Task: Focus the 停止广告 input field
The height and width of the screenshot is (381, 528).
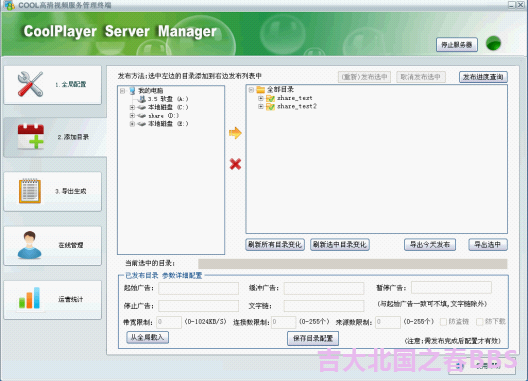Action: 198,306
